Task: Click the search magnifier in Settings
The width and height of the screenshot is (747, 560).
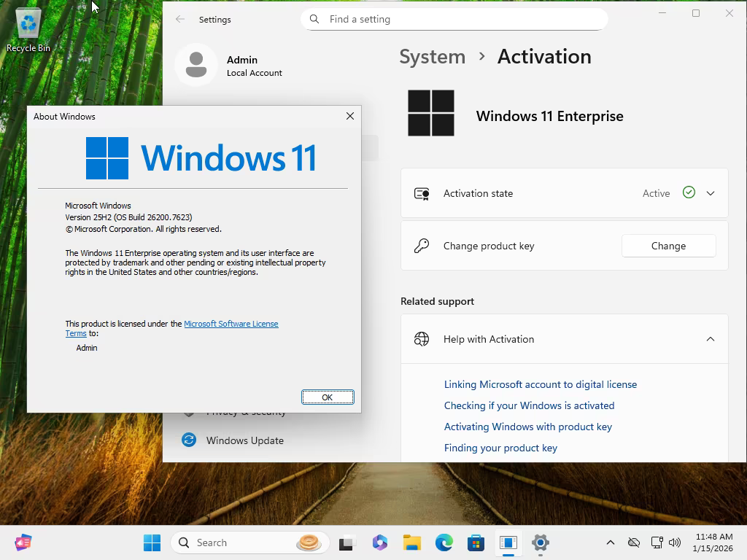Action: point(314,19)
